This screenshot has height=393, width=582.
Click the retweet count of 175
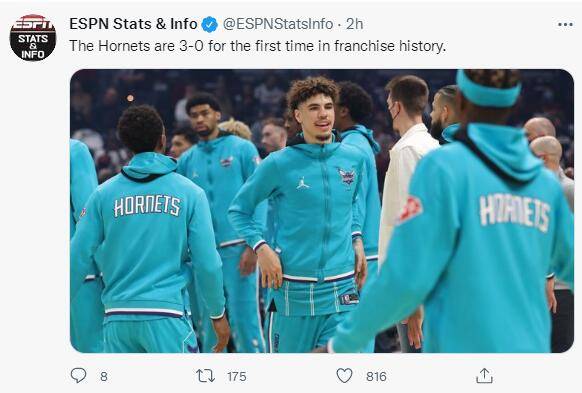237,376
